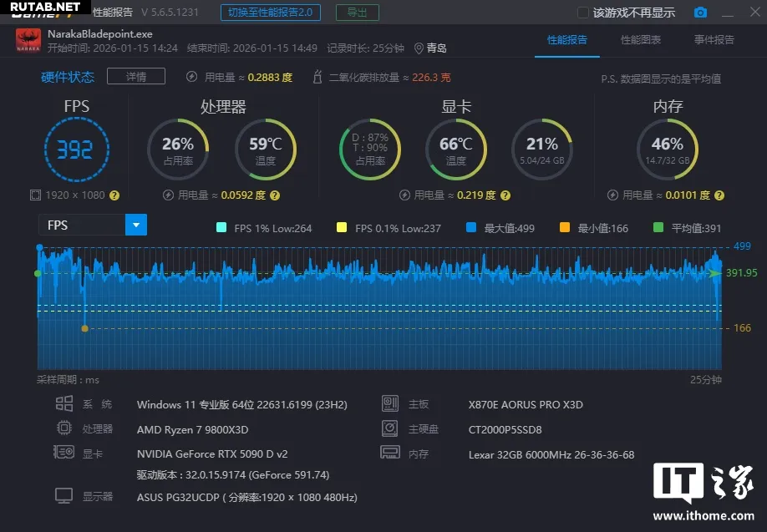Toggle the 最大值 legend box
The image size is (767, 532).
coord(471,228)
